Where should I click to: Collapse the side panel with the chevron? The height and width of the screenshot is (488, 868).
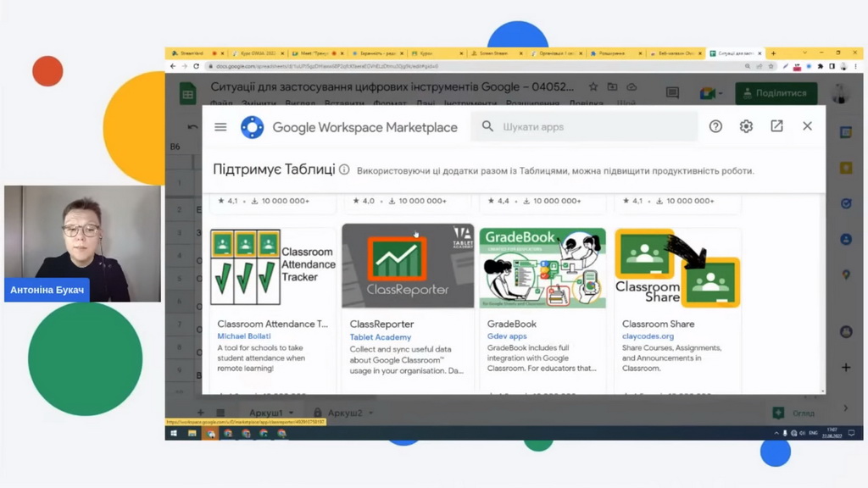point(846,408)
